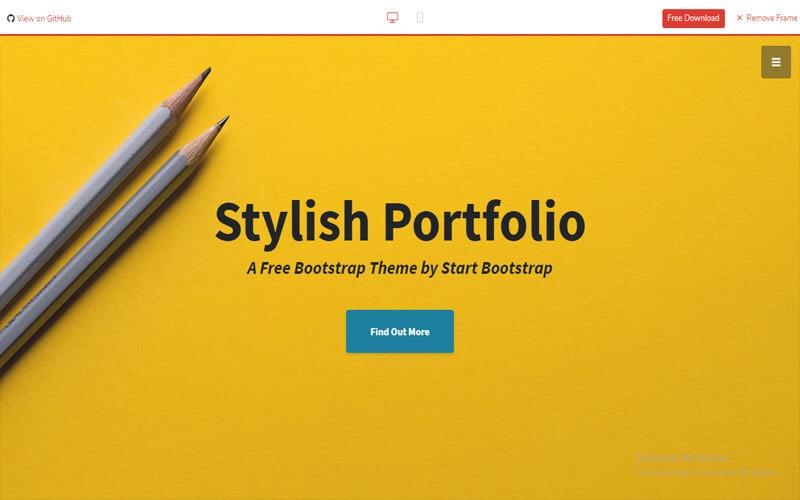800x500 pixels.
Task: Switch to desktop monitor preview icon
Action: (392, 18)
